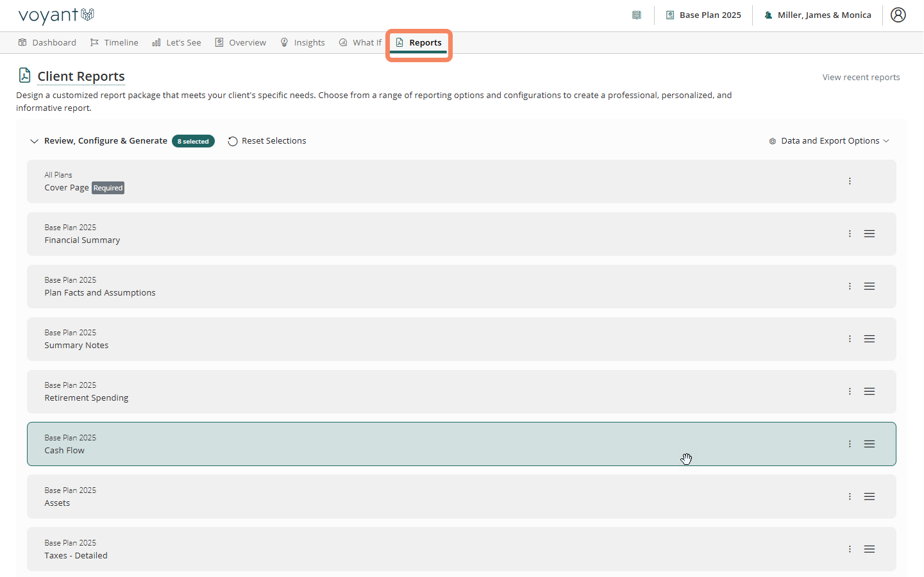Collapse Review, Configure & Generate section

point(35,141)
